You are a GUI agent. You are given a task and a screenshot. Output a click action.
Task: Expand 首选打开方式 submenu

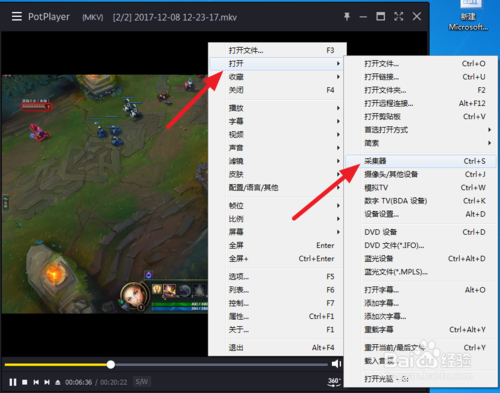(421, 130)
